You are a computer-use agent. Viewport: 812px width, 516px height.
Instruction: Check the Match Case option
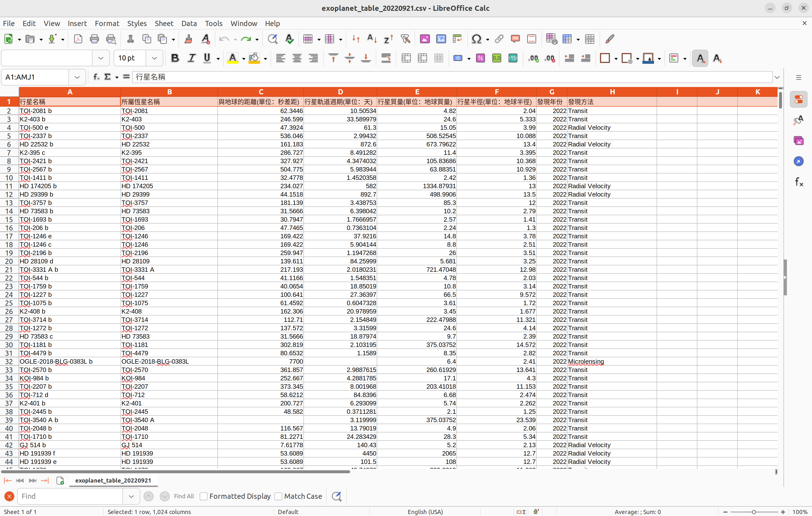click(279, 496)
